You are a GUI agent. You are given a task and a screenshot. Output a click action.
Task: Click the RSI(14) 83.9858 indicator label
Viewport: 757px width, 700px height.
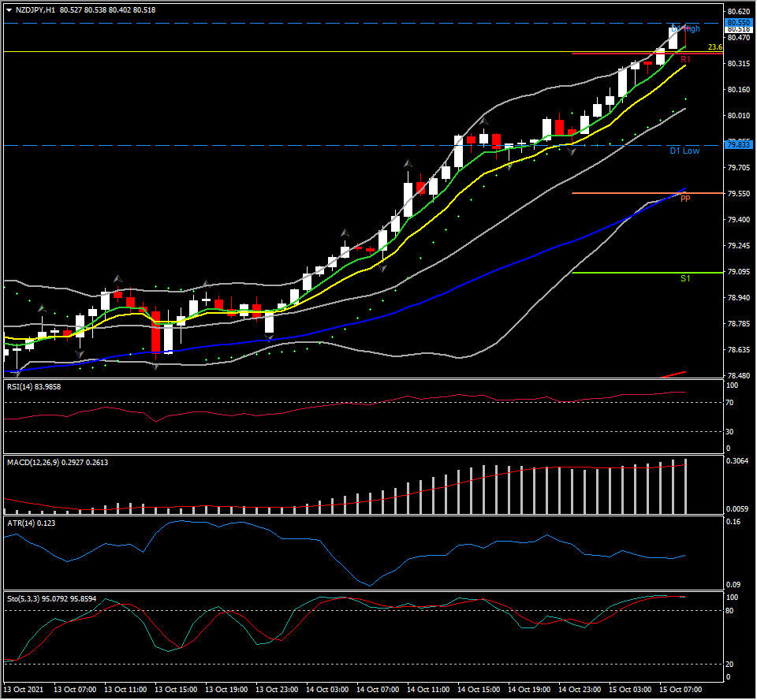click(x=34, y=387)
